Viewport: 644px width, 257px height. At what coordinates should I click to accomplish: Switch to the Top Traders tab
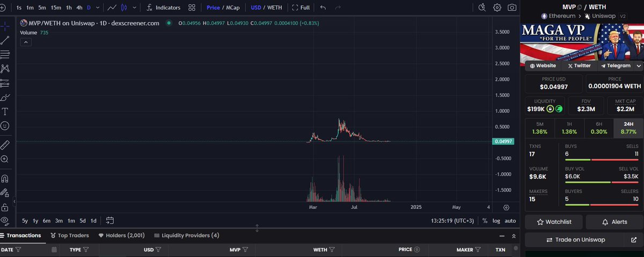coord(69,235)
